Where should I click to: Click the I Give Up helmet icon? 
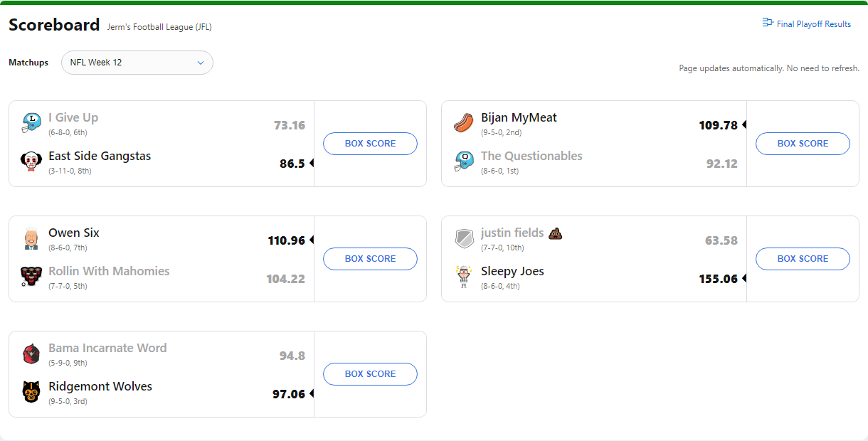[x=31, y=123]
